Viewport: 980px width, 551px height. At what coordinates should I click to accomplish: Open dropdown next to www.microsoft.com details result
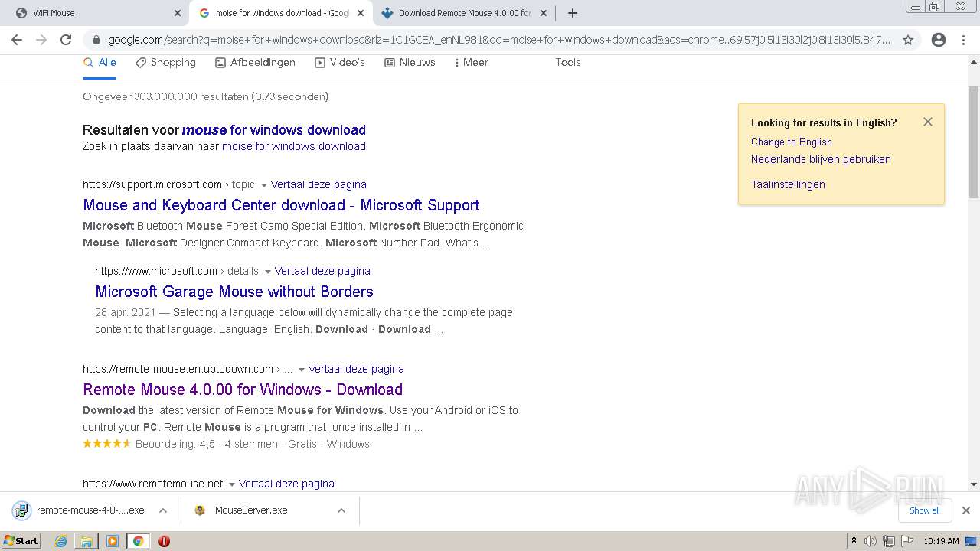pos(268,272)
